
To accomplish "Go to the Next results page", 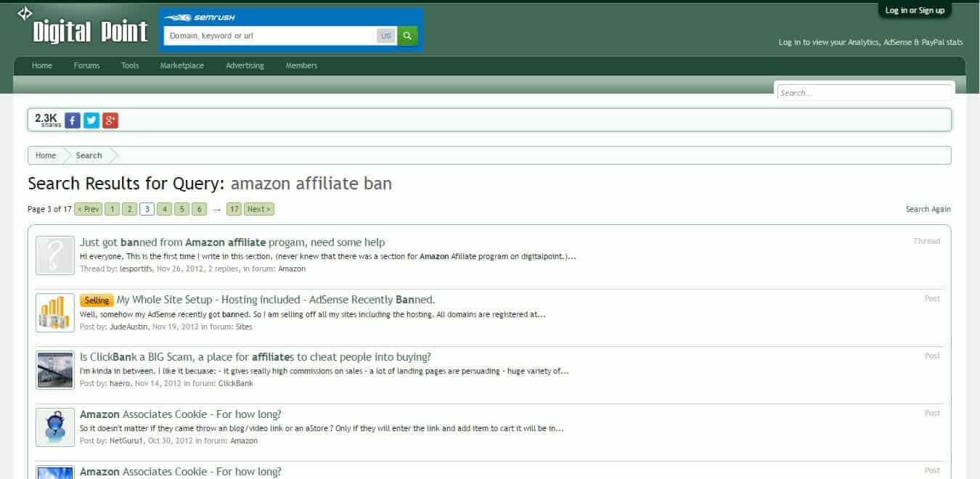I will coord(259,209).
